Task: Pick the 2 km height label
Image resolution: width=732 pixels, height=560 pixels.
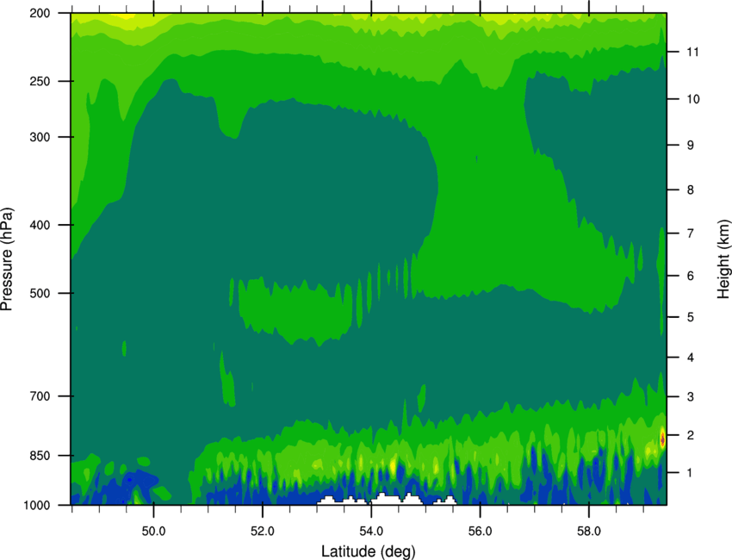Action: coord(691,435)
